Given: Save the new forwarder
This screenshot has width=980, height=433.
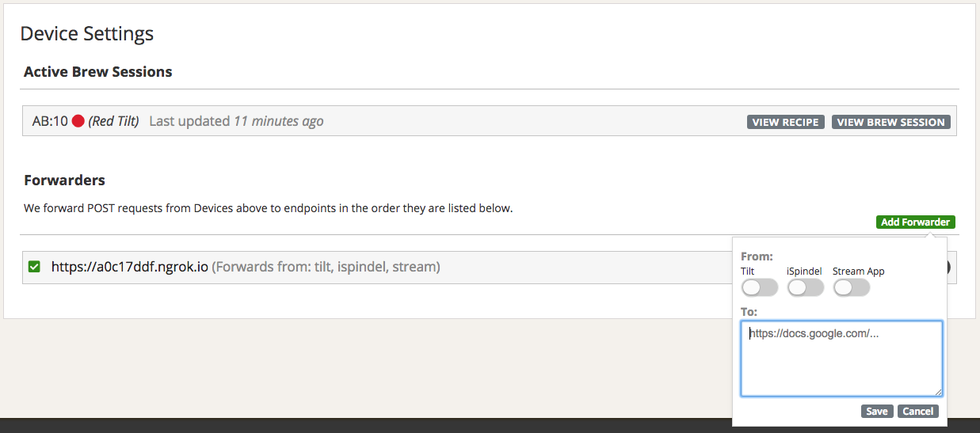Looking at the screenshot, I should pos(876,411).
